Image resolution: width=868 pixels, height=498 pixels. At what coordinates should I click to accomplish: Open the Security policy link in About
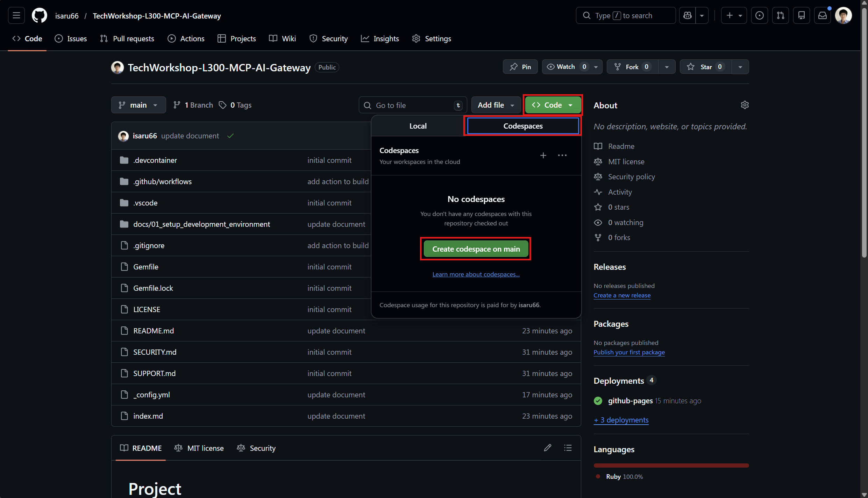[x=631, y=177]
